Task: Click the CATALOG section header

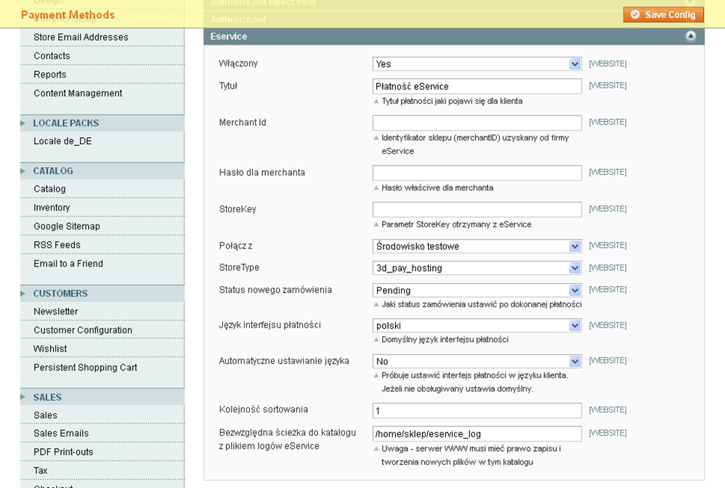Action: 102,171
